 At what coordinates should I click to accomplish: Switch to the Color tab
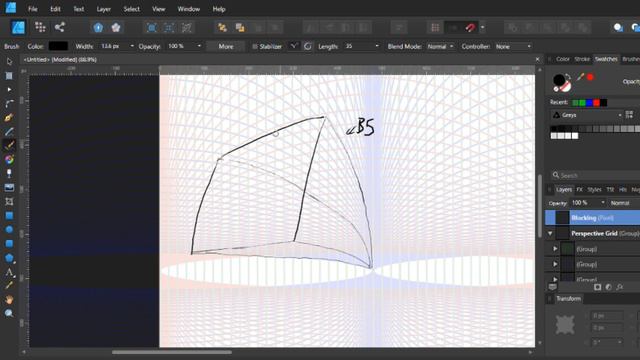tap(562, 59)
